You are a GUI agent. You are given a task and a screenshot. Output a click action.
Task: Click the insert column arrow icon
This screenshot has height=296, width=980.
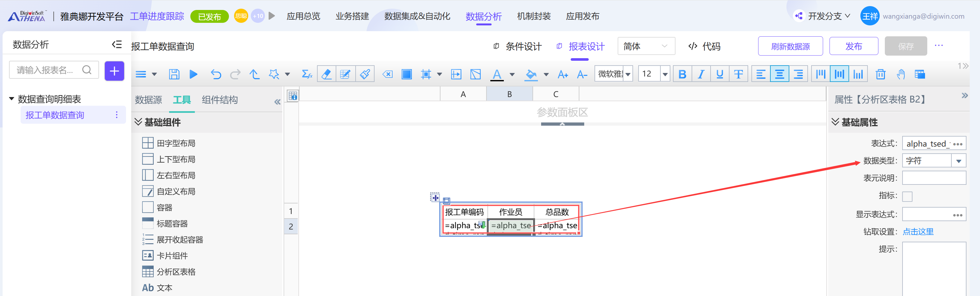coord(456,74)
